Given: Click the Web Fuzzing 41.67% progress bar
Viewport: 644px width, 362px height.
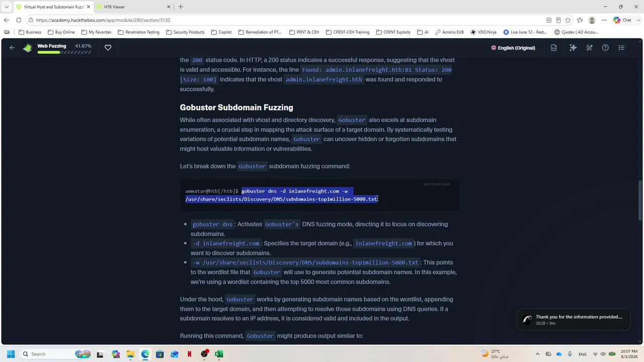Looking at the screenshot, I should pyautogui.click(x=64, y=52).
